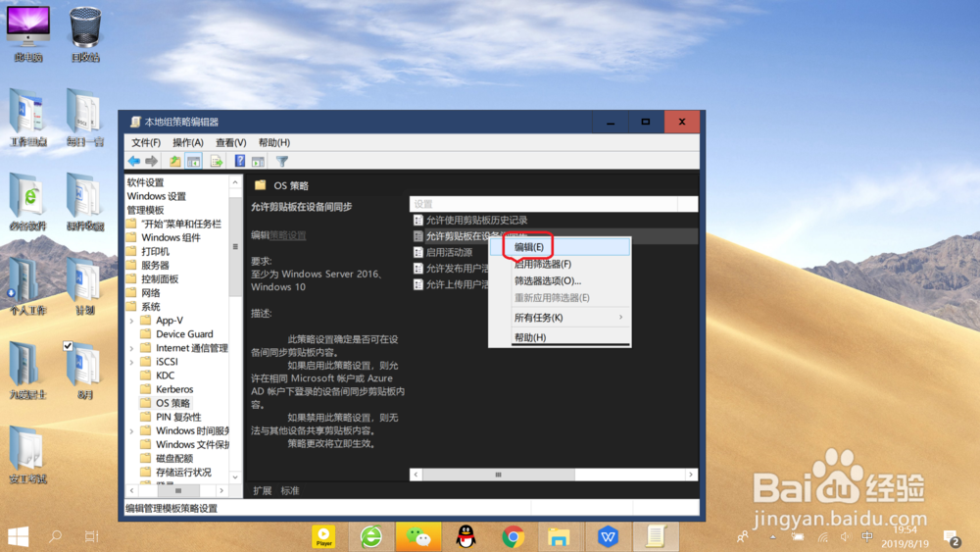Viewport: 980px width, 552px height.
Task: Select the 回收站 recycle bin desktop icon
Action: (x=85, y=34)
